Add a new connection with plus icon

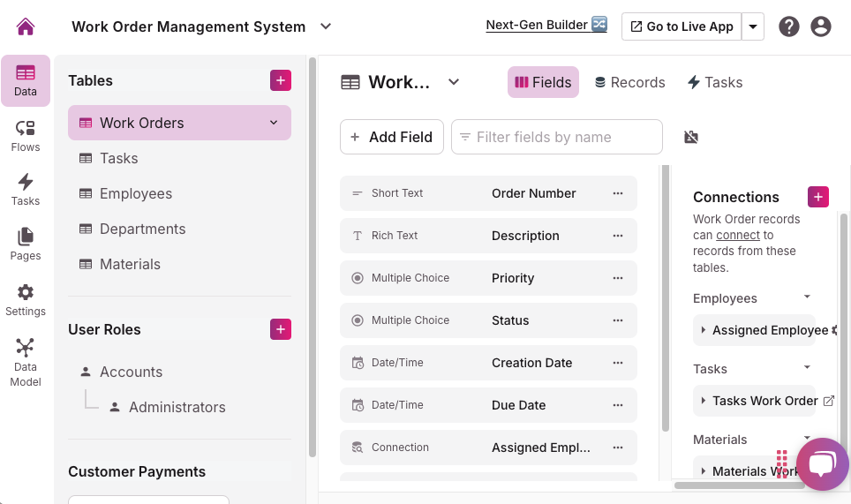click(x=818, y=197)
